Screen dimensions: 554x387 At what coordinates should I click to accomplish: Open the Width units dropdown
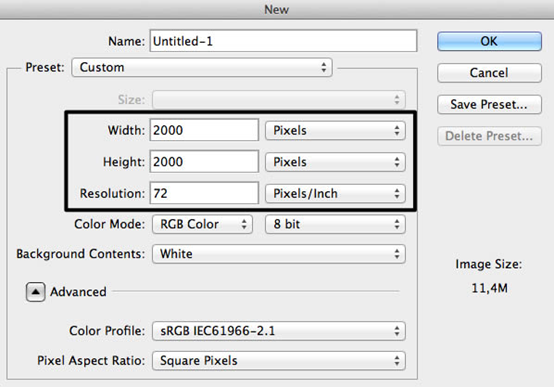[x=335, y=130]
